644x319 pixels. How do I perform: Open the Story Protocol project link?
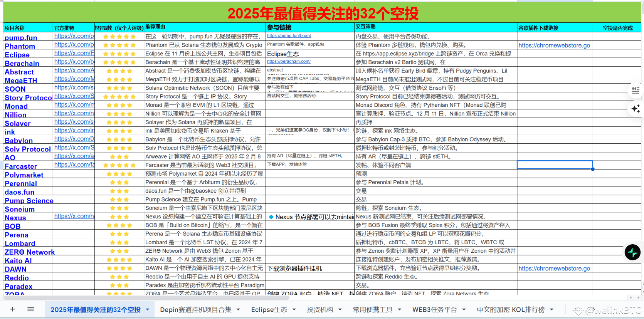[28, 97]
